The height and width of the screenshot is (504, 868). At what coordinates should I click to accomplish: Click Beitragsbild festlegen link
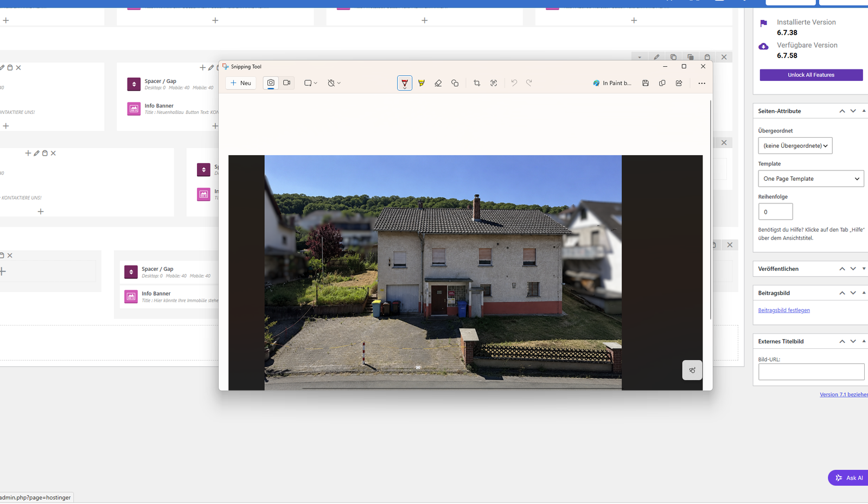point(784,310)
